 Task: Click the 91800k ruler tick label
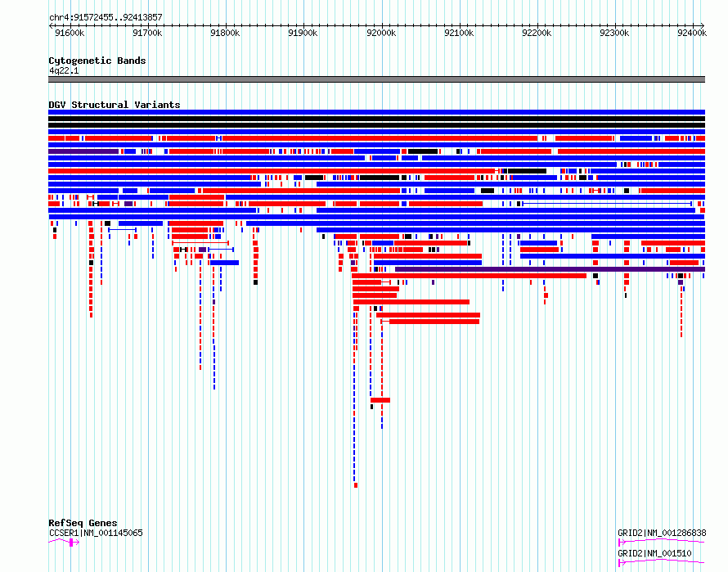click(x=225, y=33)
